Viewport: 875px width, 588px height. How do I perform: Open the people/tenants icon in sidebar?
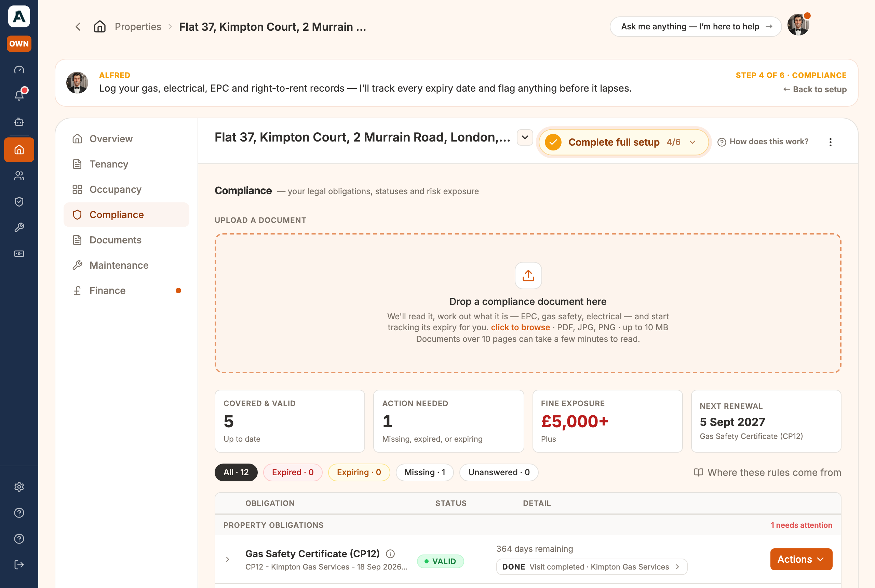point(19,175)
